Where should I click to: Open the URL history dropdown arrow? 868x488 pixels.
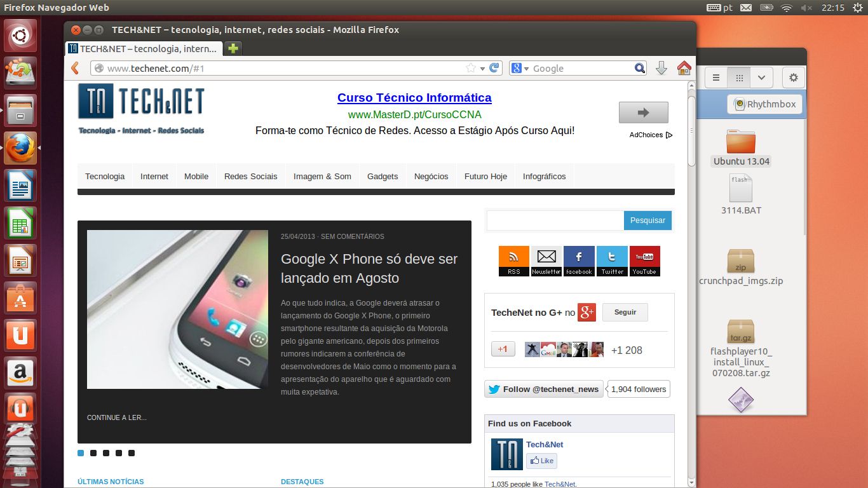click(x=482, y=69)
